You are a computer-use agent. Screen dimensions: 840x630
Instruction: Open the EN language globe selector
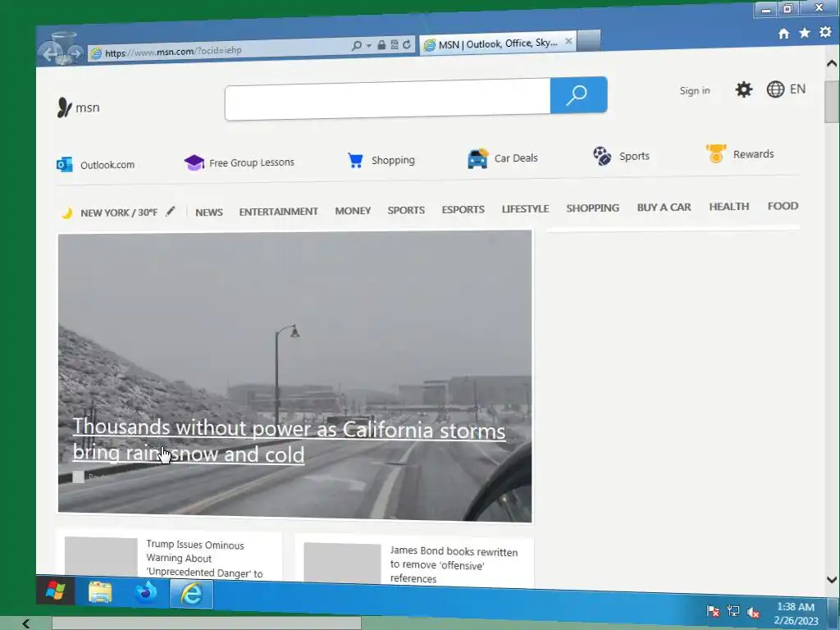786,89
